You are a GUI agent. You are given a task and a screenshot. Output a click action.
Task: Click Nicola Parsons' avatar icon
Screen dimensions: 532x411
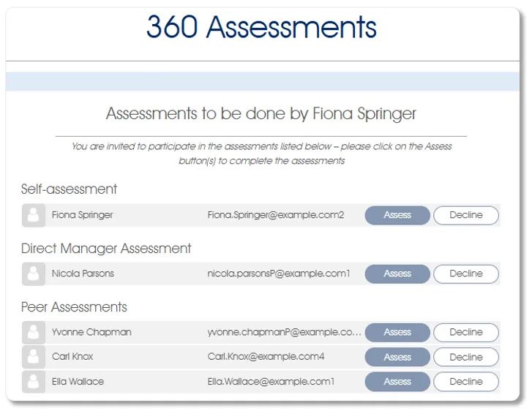click(33, 274)
